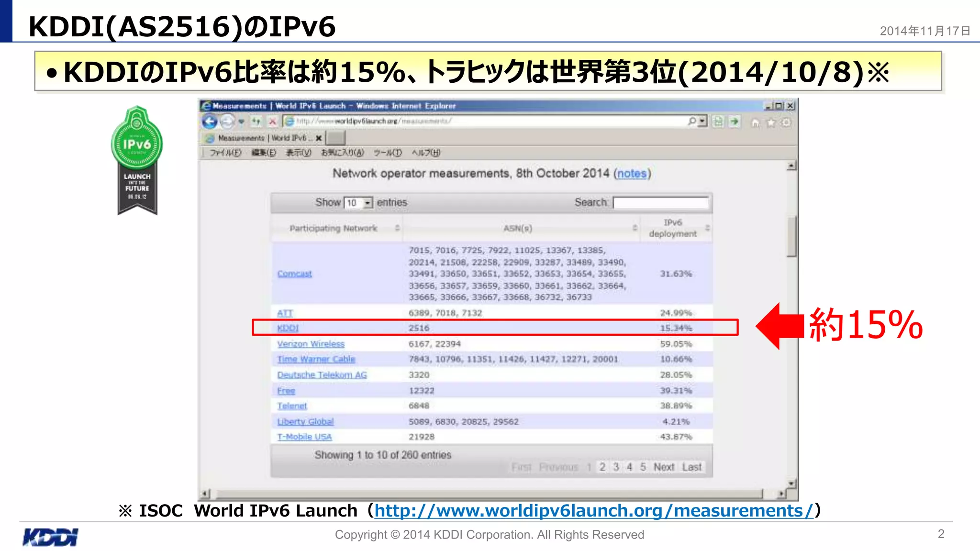Open the Deutsche Telekom AG link
Viewport: 980px width, 551px height.
coord(322,375)
